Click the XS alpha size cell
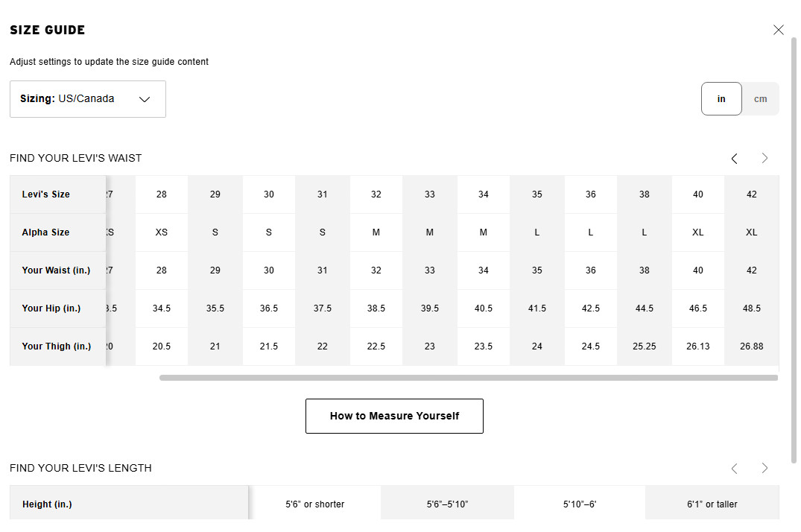 (162, 232)
